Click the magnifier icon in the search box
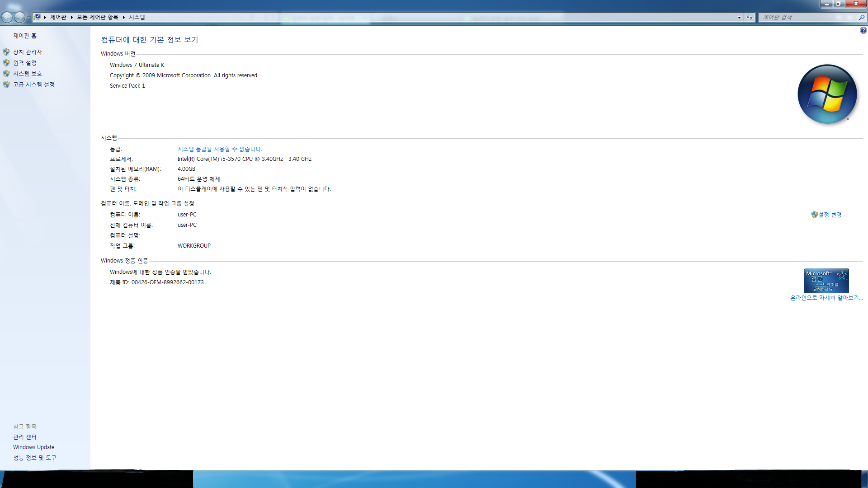 click(862, 17)
